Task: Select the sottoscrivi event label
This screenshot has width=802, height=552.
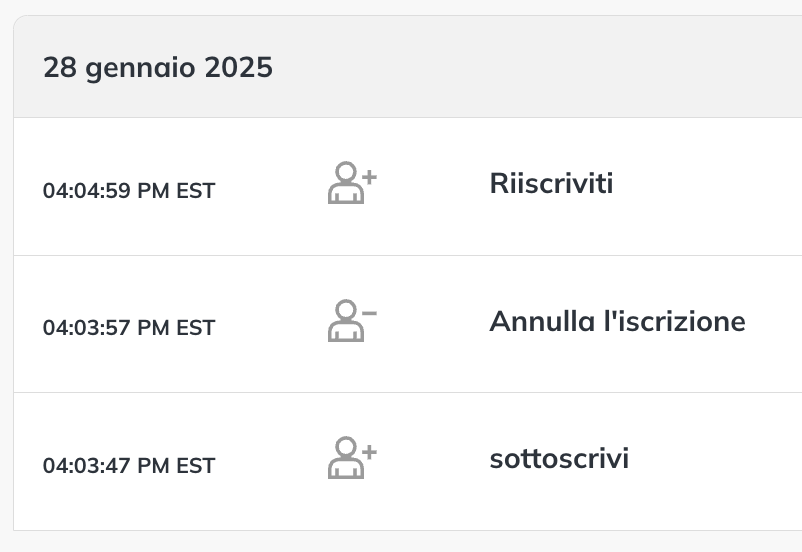Action: [x=559, y=458]
